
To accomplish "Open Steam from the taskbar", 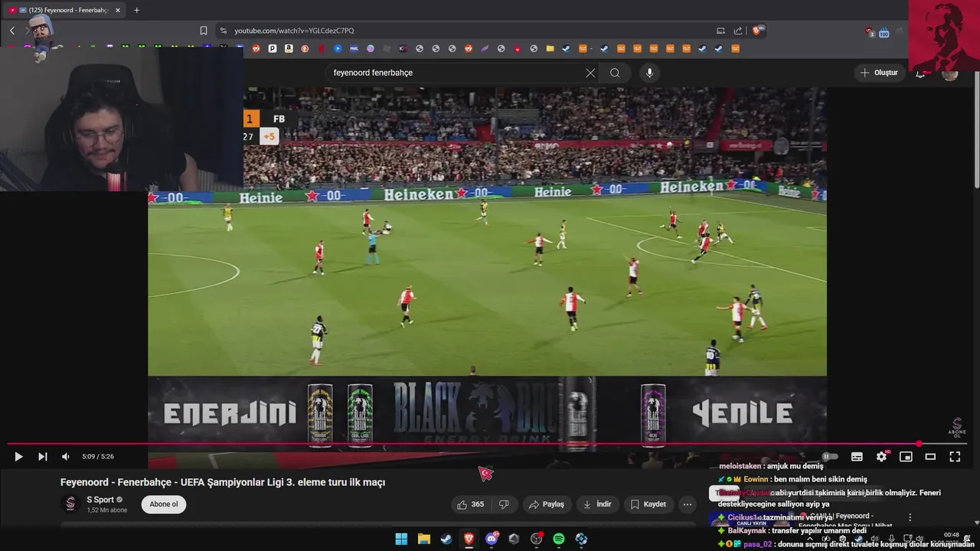I will pos(446,539).
